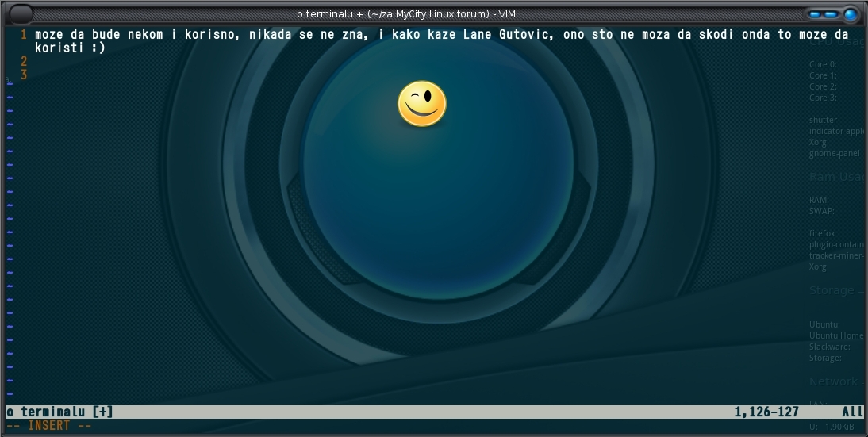
Task: Place cursor on the name 'Lane'
Action: click(x=477, y=34)
